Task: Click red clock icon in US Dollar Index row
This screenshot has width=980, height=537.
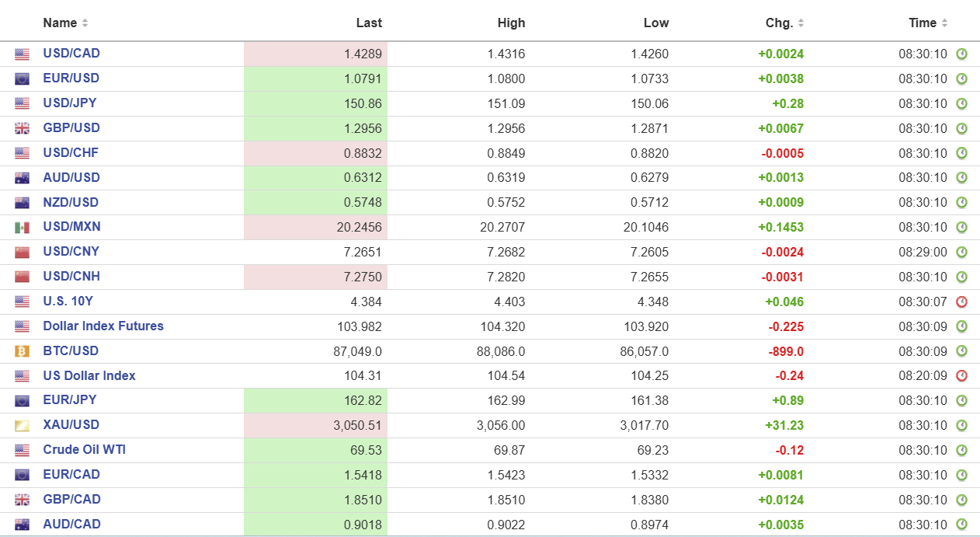Action: tap(961, 376)
